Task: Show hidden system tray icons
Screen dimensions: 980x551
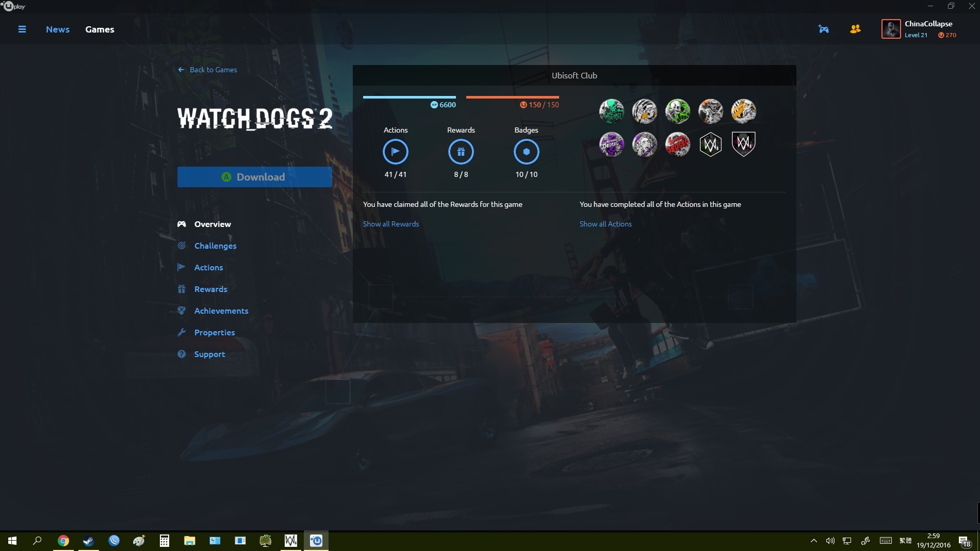Action: [813, 541]
